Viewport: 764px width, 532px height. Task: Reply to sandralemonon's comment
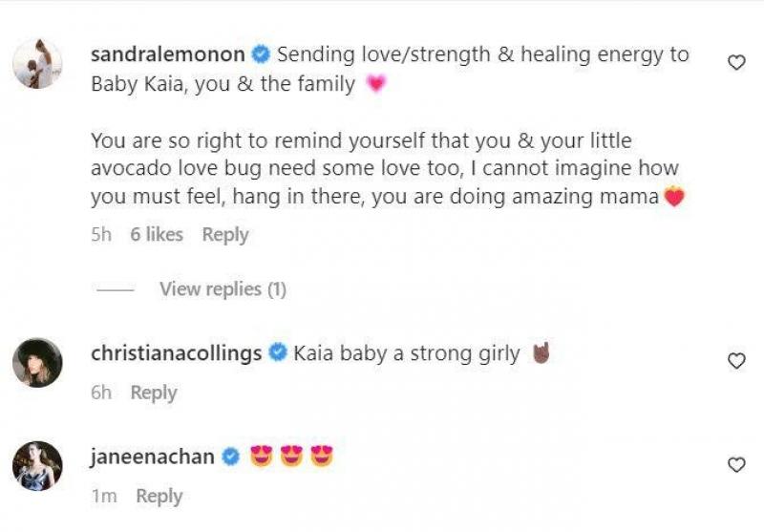tap(225, 235)
